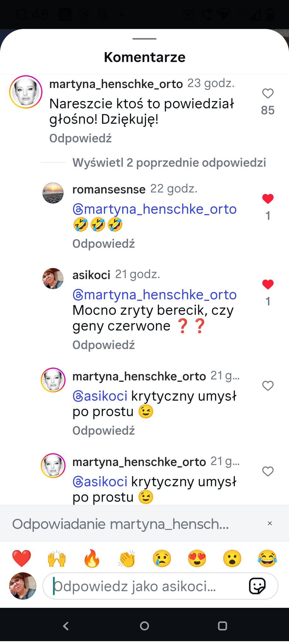Image resolution: width=289 pixels, height=644 pixels.
Task: Choose the raised hands emoji
Action: pyautogui.click(x=57, y=558)
